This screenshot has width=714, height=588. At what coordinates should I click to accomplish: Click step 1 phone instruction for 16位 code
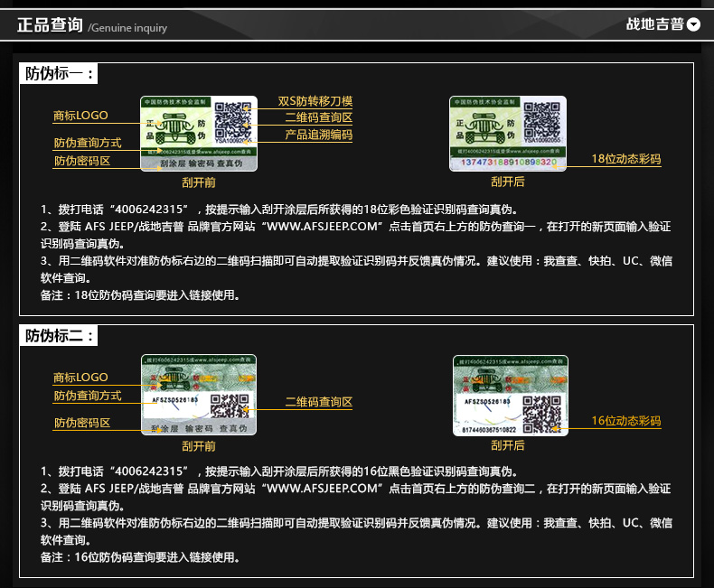pos(279,471)
